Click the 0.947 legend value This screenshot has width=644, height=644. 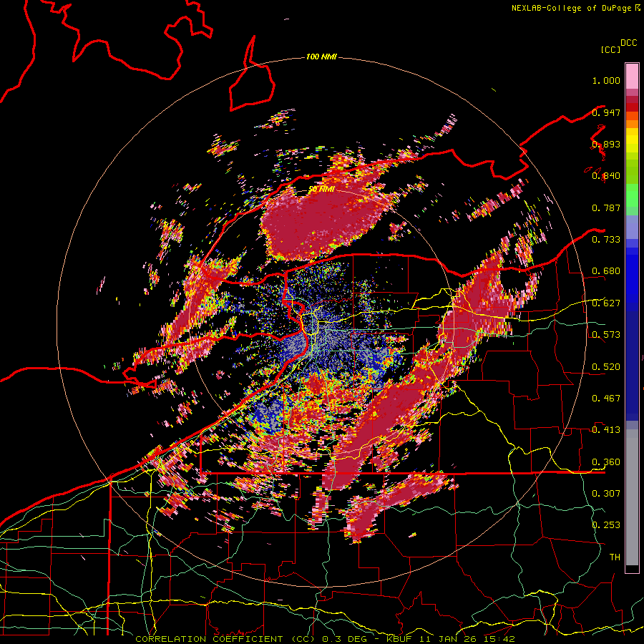click(606, 112)
